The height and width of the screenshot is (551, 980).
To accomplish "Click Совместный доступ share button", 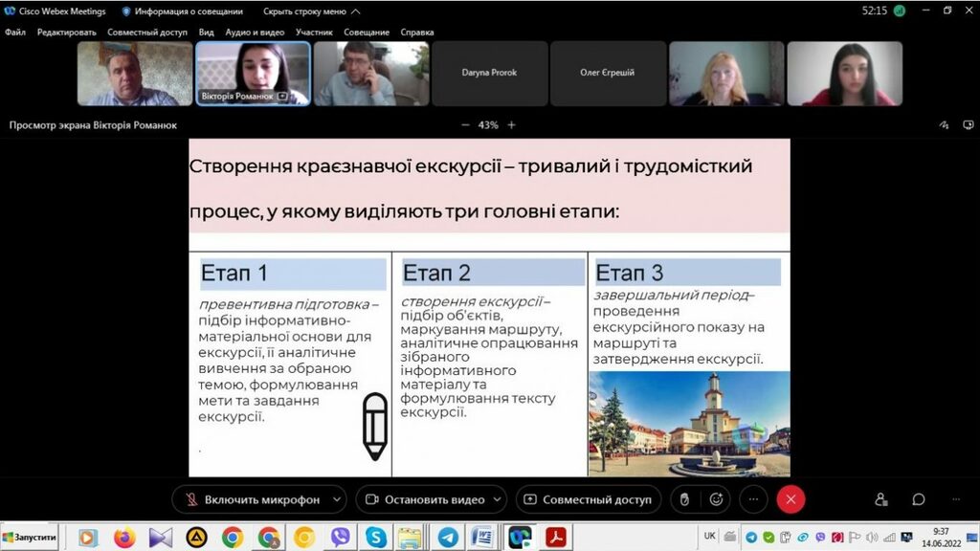I will (588, 499).
